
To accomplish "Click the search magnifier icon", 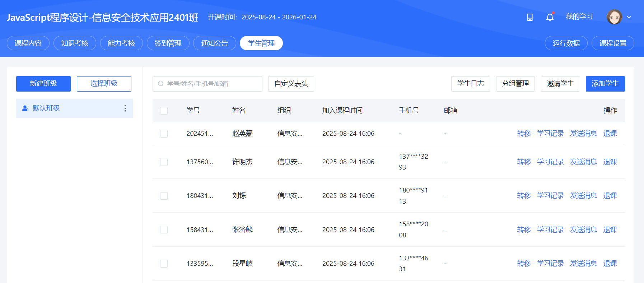I will pos(161,84).
